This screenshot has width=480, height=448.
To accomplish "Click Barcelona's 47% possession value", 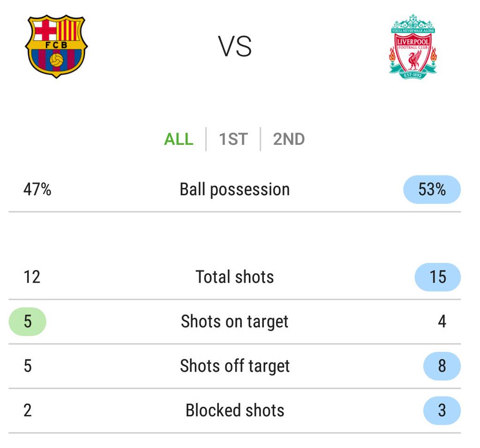I will 37,189.
